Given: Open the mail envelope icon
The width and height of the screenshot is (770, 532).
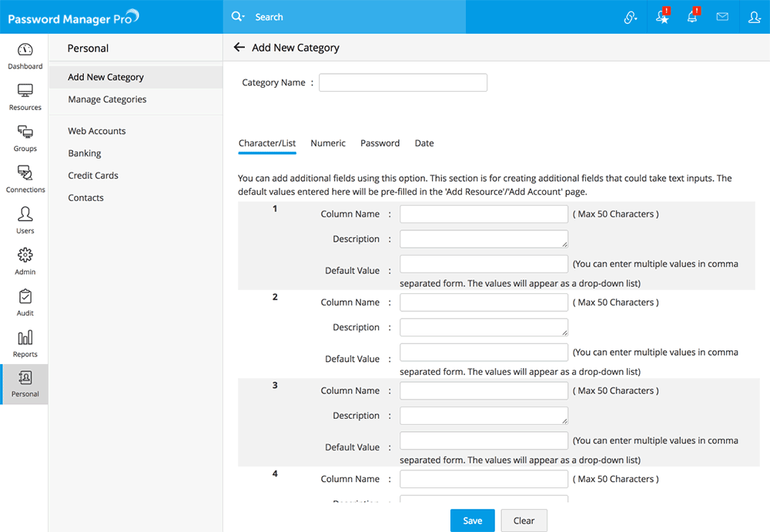Looking at the screenshot, I should click(722, 17).
